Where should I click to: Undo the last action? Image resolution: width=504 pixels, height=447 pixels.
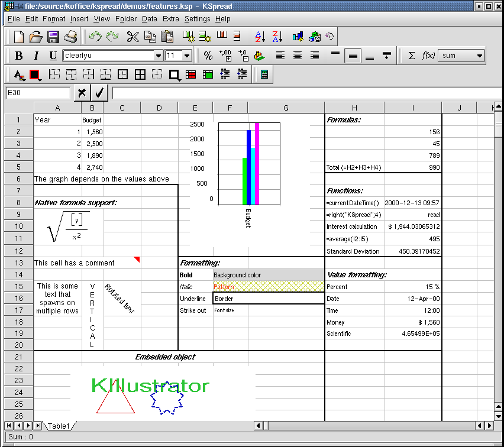point(95,36)
